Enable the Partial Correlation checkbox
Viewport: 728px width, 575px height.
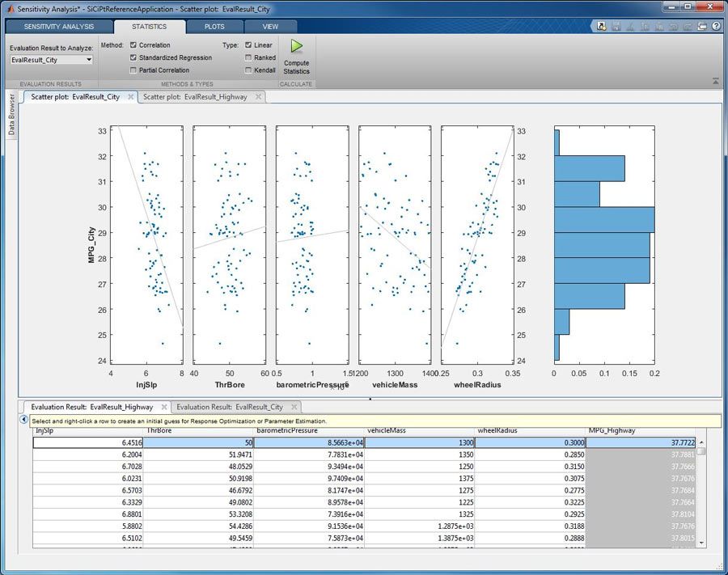click(x=132, y=70)
